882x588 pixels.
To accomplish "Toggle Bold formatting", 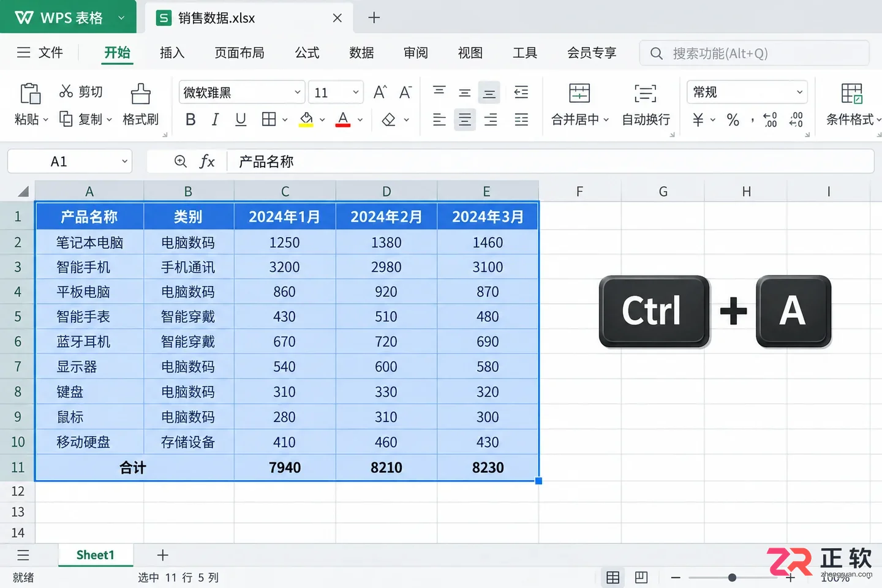I will point(190,119).
